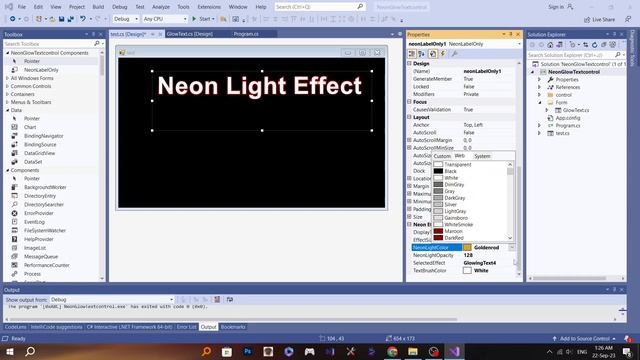The width and height of the screenshot is (640, 360).
Task: Click TextBrushColor White swatch
Action: coord(467,270)
